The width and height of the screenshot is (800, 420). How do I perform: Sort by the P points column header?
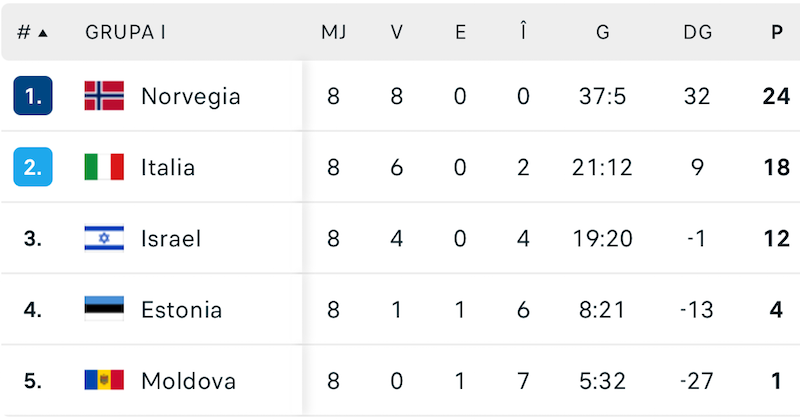[777, 32]
